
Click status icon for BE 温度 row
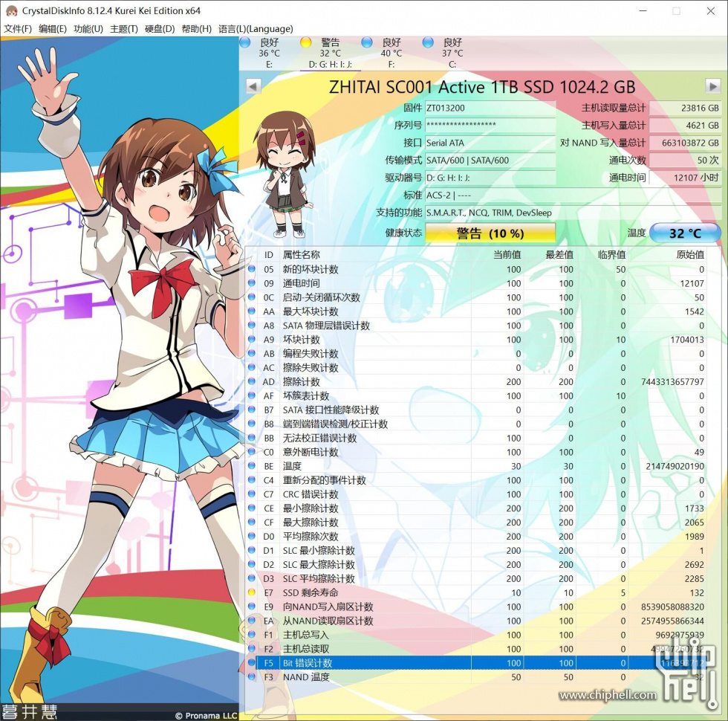pyautogui.click(x=252, y=465)
